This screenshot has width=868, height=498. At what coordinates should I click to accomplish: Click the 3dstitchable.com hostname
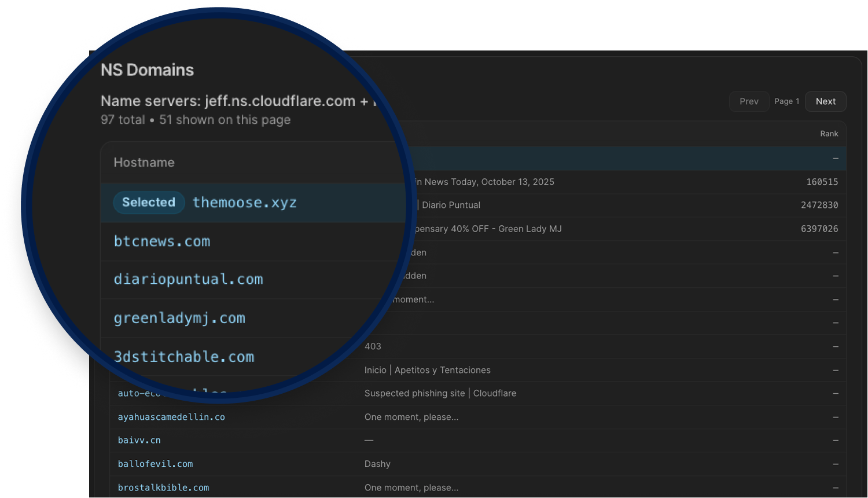click(x=184, y=357)
